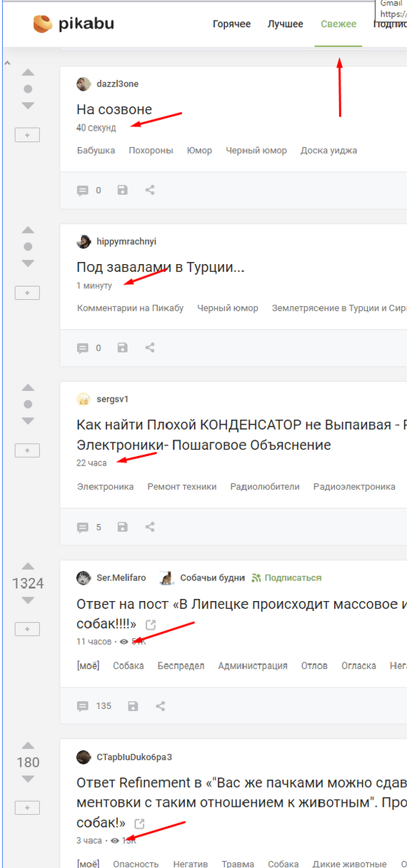Filter by the Ремонт техники tag
This screenshot has width=407, height=868.
click(182, 487)
